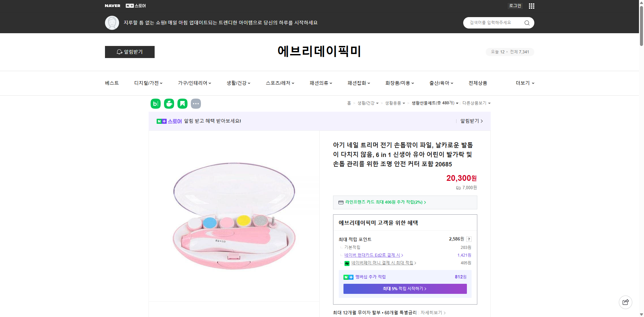Open the 네이버 현대카드 Ed2 payment link
644x317 pixels.
(372, 255)
